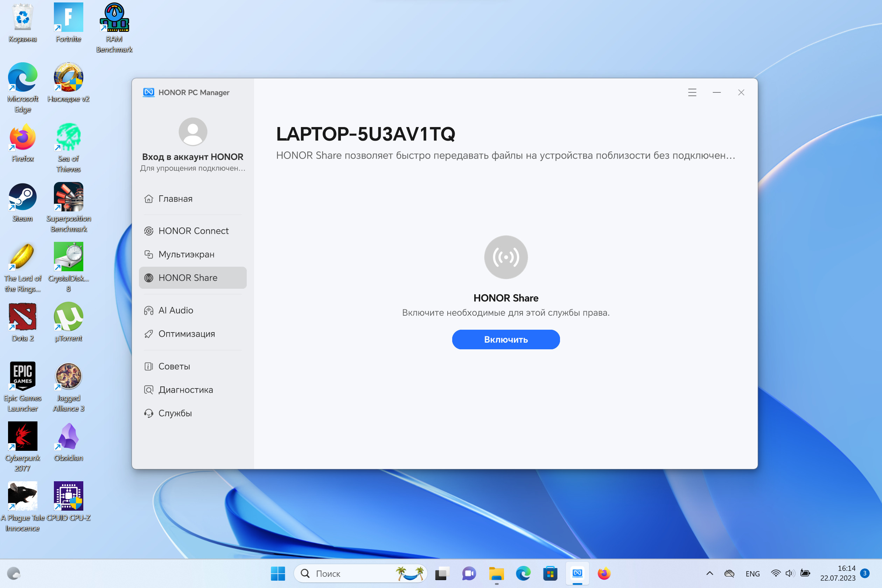The height and width of the screenshot is (588, 882).
Task: Click the volume speaker tray icon
Action: point(790,573)
